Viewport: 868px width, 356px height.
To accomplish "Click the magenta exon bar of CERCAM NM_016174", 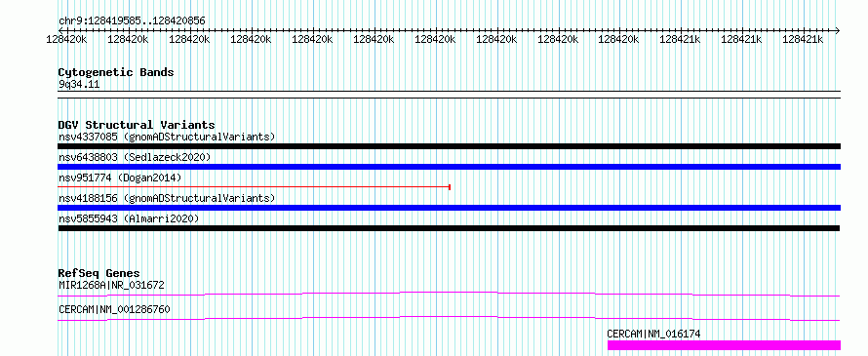I will 724,345.
